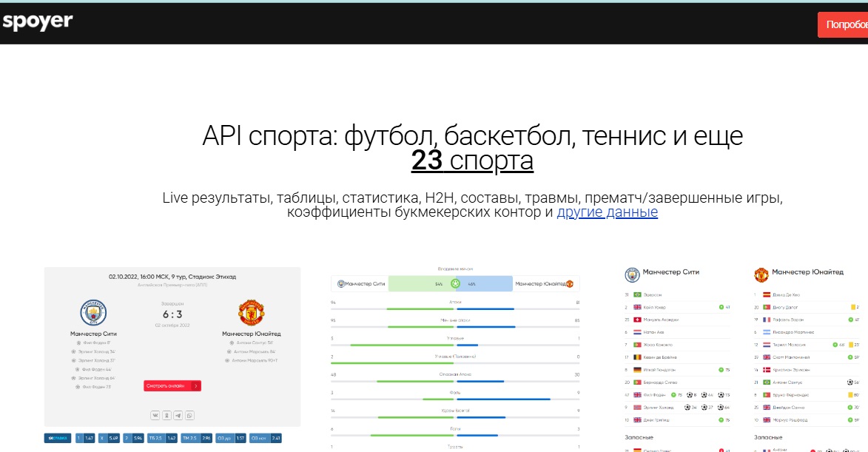This screenshot has width=868, height=452.
Task: Click the Brazil flag for City player 31
Action: click(x=637, y=295)
